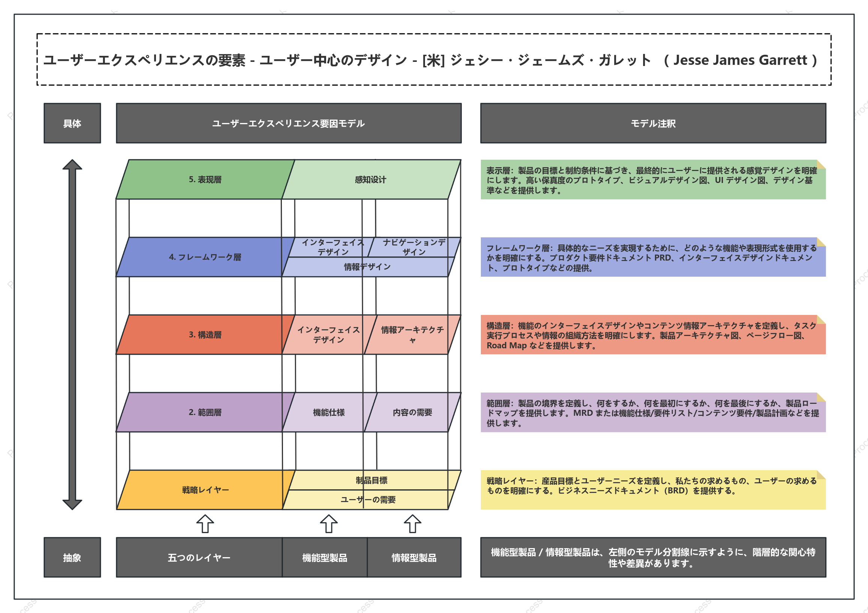The image size is (868, 613).
Task: Click the 感知设计 layer panel
Action: click(371, 179)
